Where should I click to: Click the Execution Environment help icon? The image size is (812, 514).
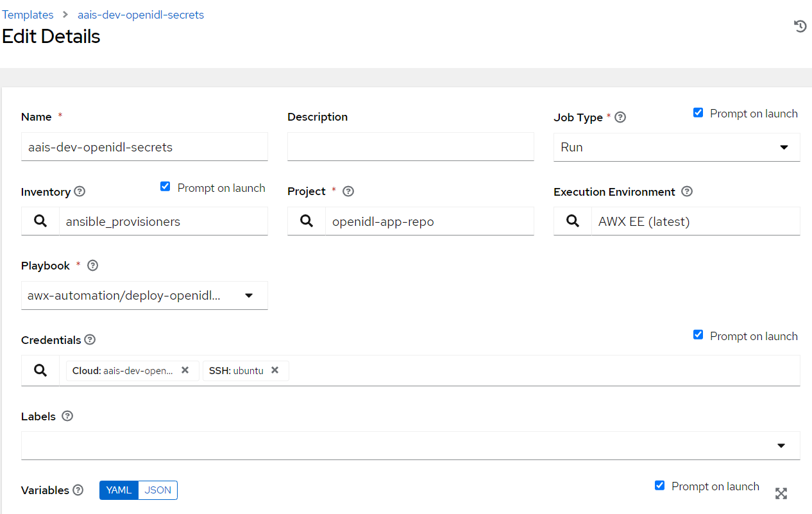point(687,191)
